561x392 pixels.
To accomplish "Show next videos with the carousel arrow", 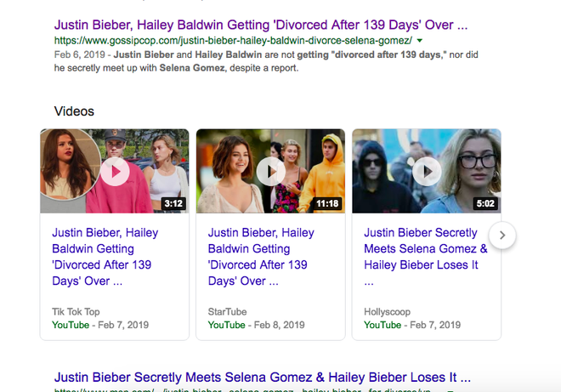I will [502, 236].
